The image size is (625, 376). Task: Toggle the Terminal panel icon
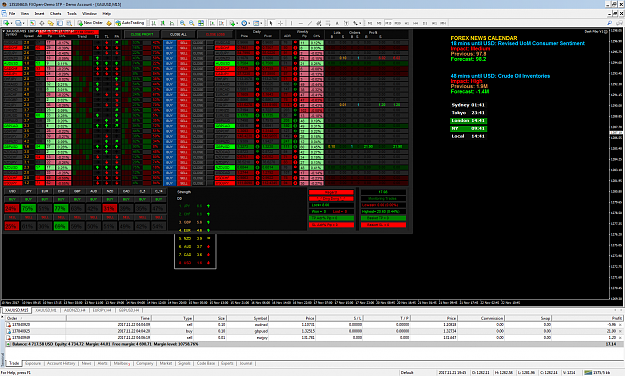tap(60, 23)
